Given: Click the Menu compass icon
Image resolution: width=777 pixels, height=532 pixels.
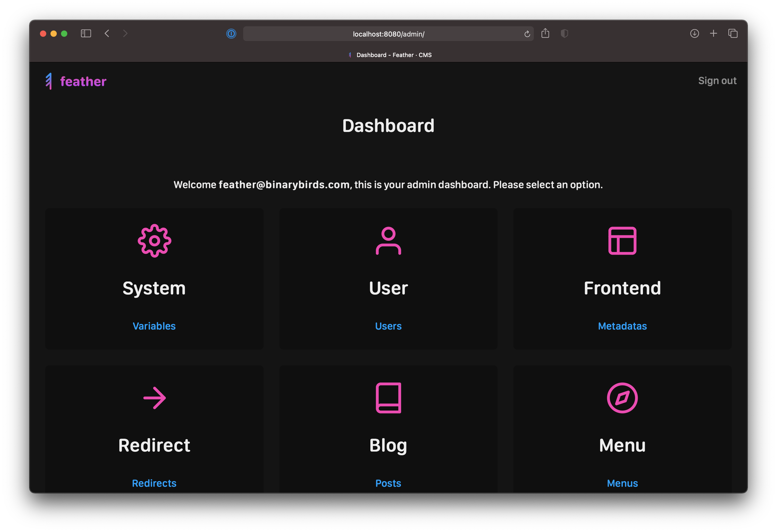Looking at the screenshot, I should pyautogui.click(x=622, y=398).
